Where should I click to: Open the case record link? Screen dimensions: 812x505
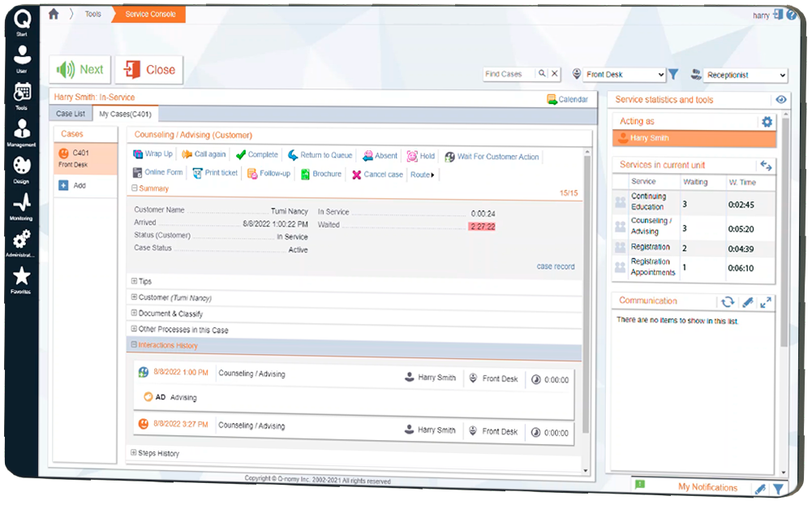point(556,266)
